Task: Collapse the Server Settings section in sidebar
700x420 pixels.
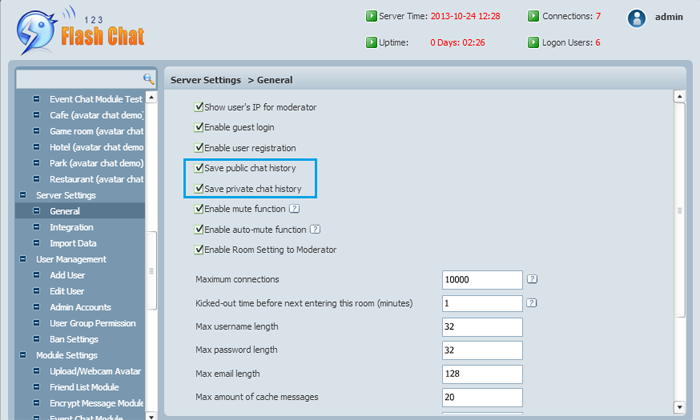Action: [23, 195]
